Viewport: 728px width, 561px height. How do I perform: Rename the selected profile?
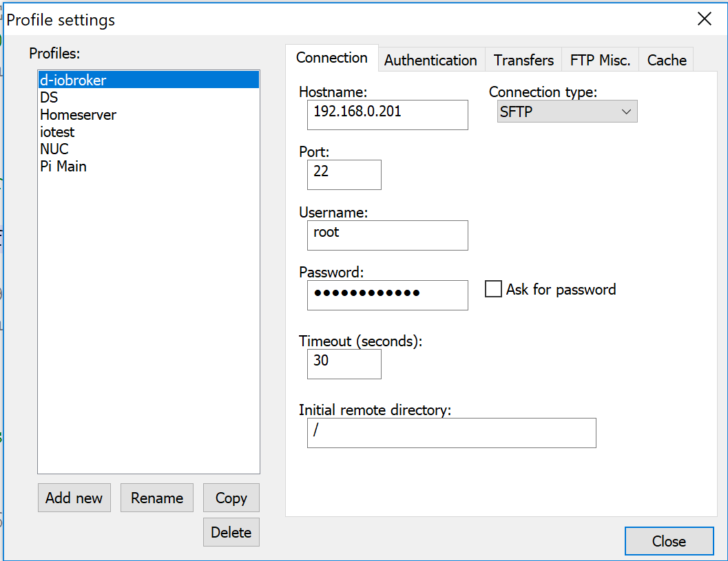point(156,497)
